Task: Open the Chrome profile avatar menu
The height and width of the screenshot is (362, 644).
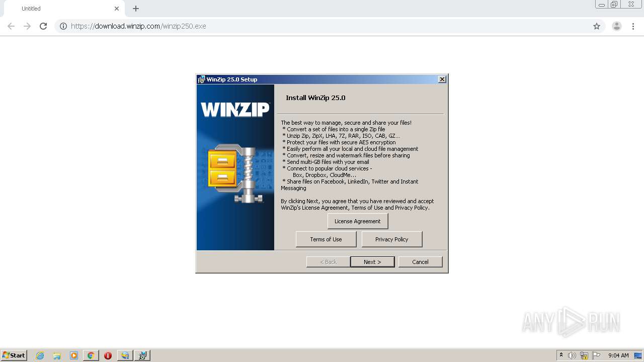Action: click(617, 26)
